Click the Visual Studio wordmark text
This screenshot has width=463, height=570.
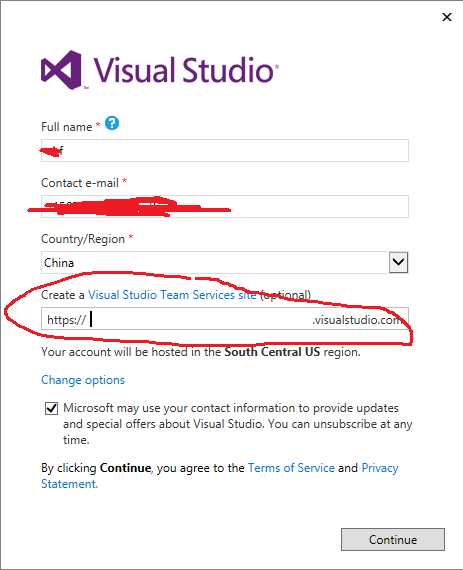185,70
